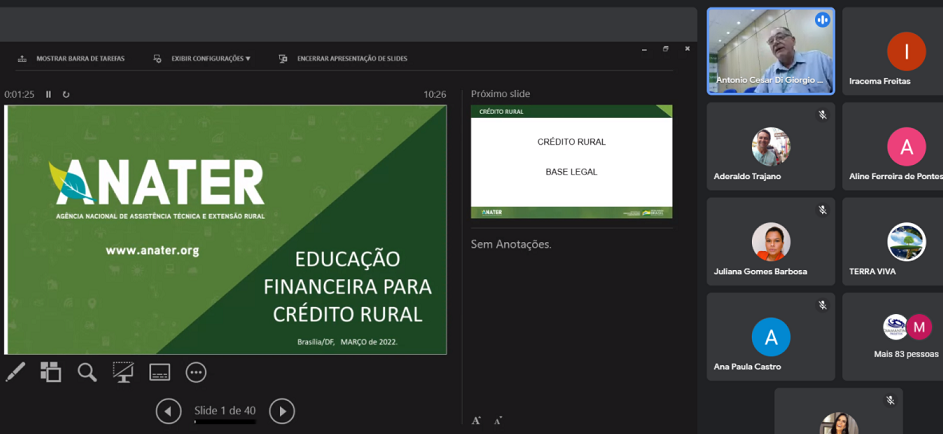Select TERRA VIVA participant tile
943x434 pixels.
point(892,241)
